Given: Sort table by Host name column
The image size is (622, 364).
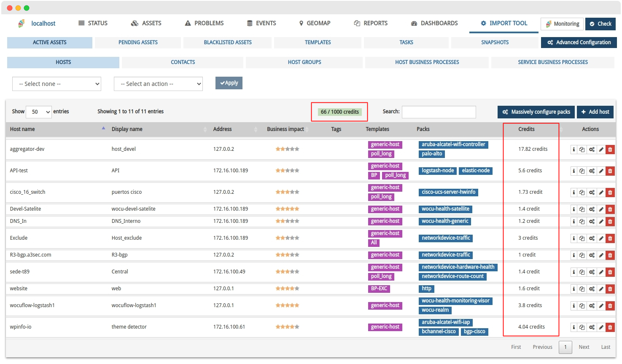Looking at the screenshot, I should point(57,129).
